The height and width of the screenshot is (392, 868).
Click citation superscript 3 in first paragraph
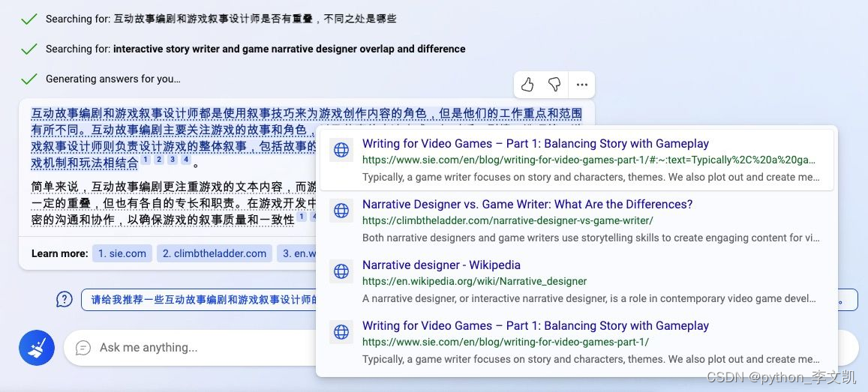click(173, 160)
